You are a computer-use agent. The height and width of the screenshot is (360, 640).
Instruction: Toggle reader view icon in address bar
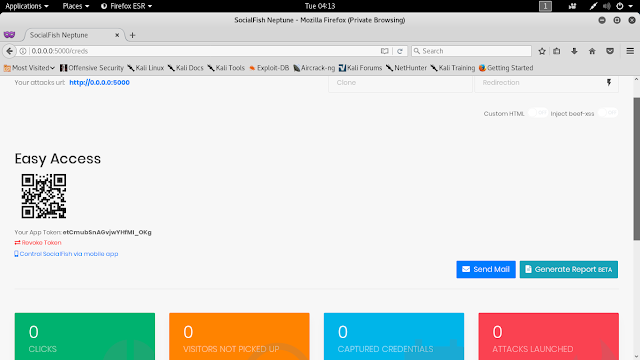click(x=384, y=51)
